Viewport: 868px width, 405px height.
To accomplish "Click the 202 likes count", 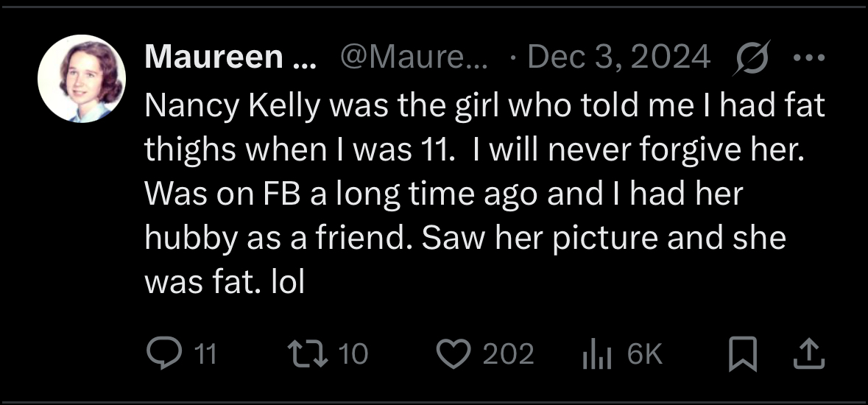I will 508,353.
